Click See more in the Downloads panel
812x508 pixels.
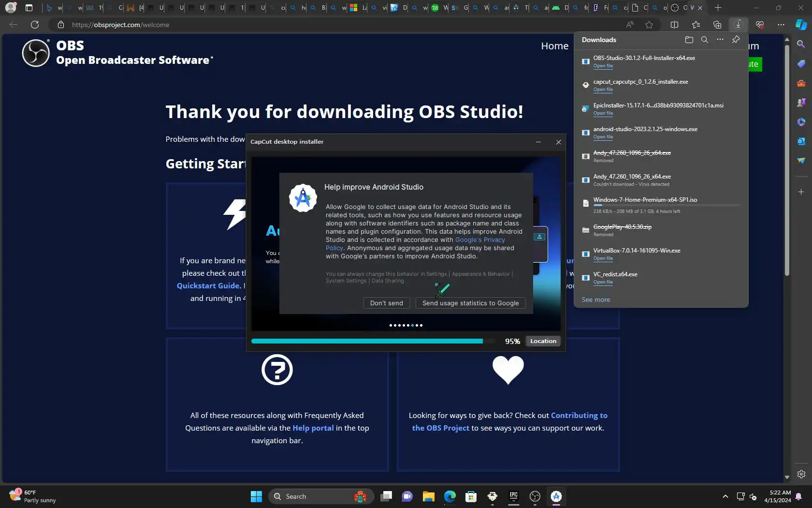(595, 299)
